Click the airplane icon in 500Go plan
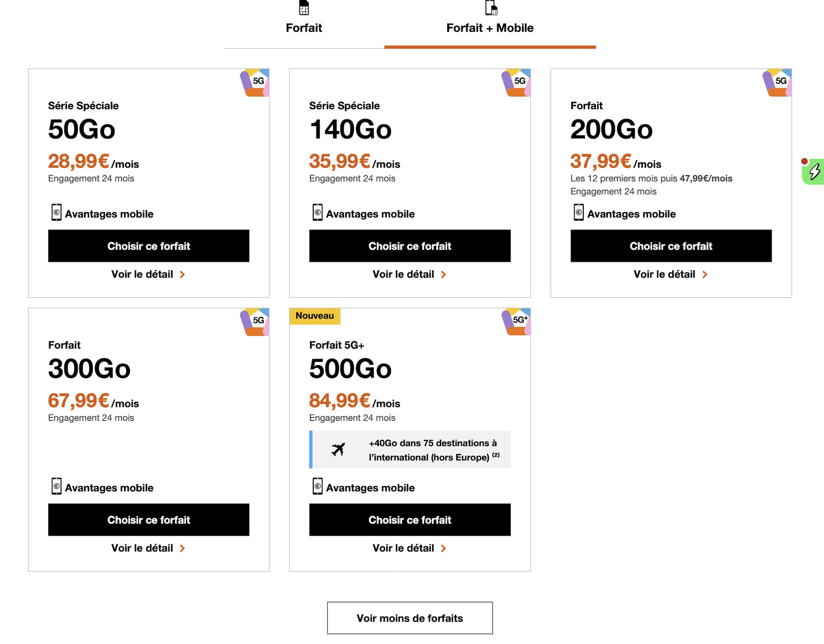Image resolution: width=824 pixels, height=644 pixels. coord(338,450)
